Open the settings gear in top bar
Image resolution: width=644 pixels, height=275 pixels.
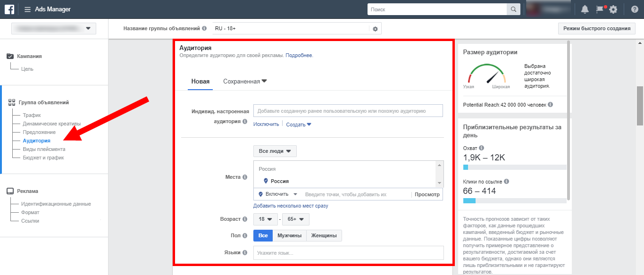click(x=613, y=9)
